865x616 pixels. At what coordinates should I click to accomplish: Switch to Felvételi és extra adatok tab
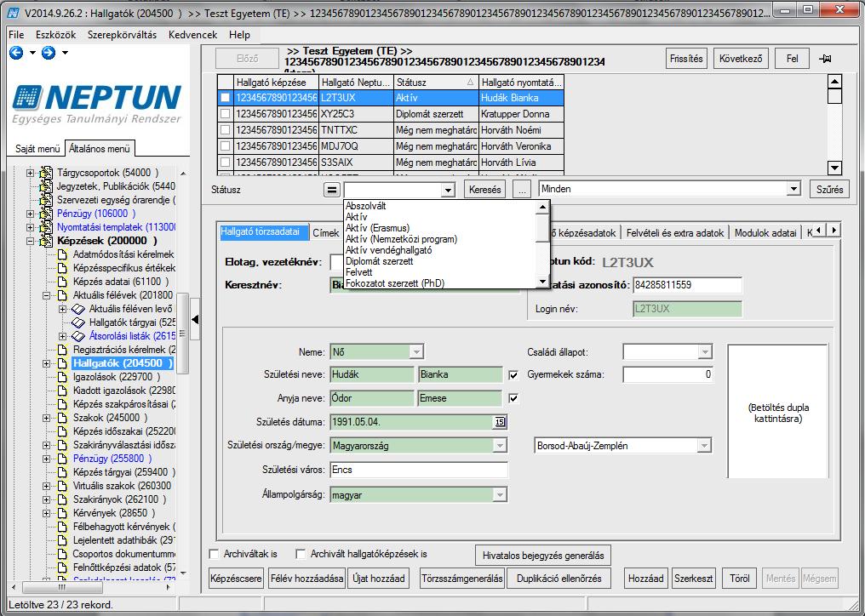pos(674,233)
